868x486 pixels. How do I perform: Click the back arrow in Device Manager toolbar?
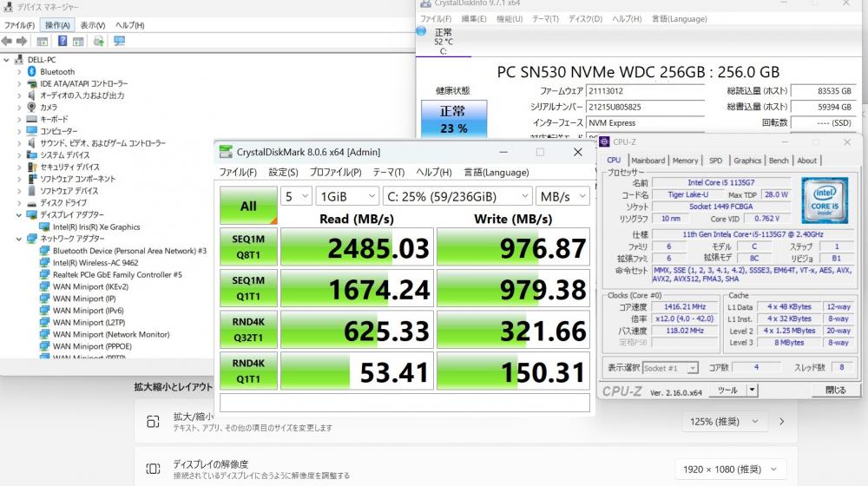(7, 41)
